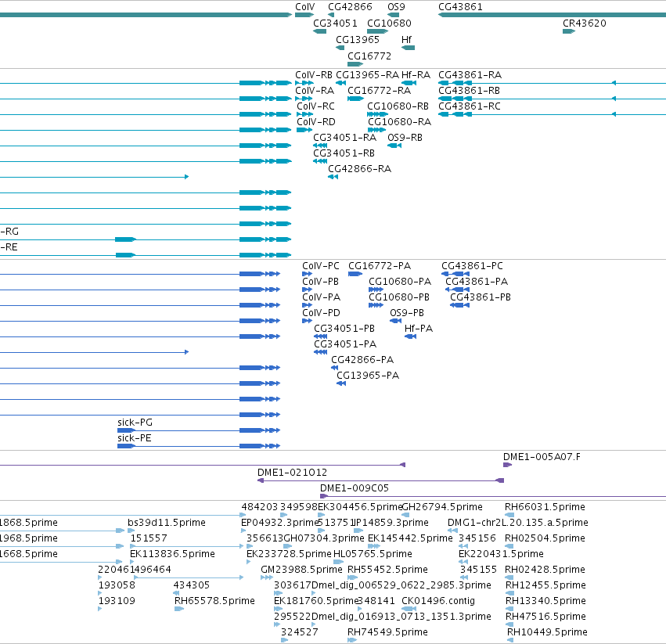This screenshot has height=644, width=666.
Task: Select the CG10680 gene feature
Action: 377,31
